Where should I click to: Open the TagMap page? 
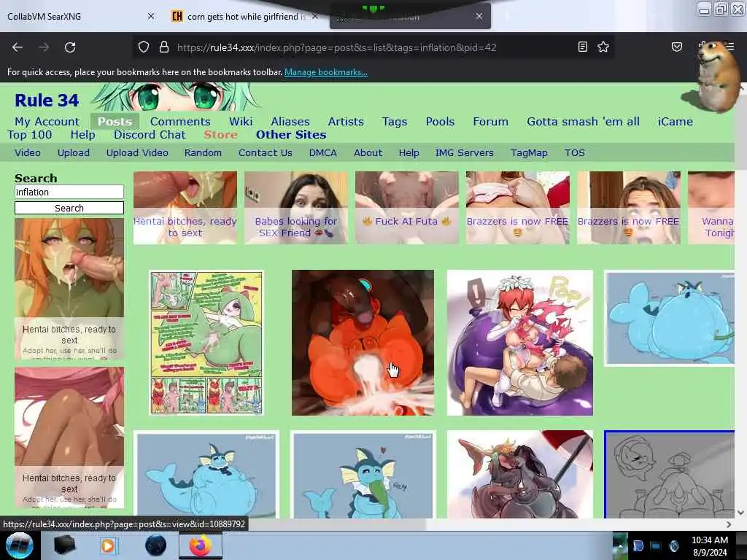tap(529, 152)
